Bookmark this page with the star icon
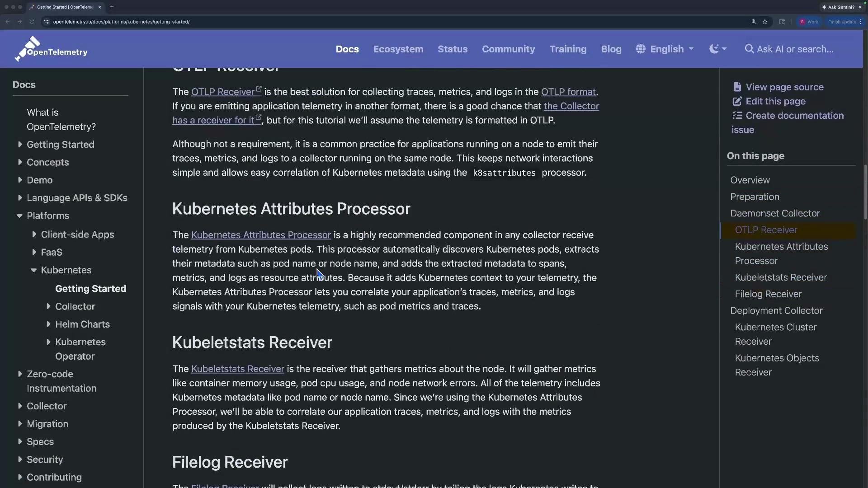 point(765,22)
